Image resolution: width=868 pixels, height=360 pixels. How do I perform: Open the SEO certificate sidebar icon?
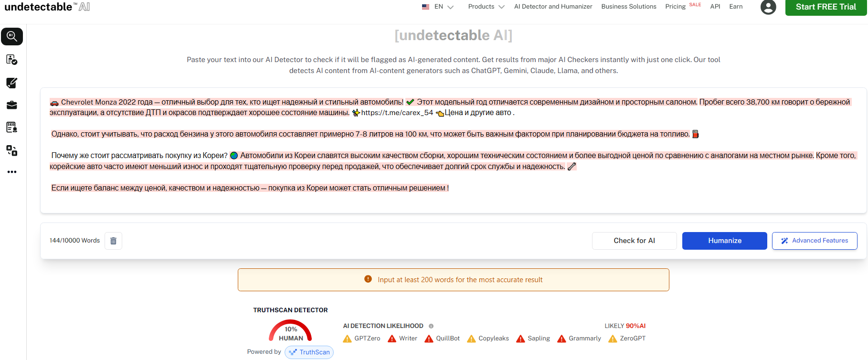pyautogui.click(x=12, y=127)
